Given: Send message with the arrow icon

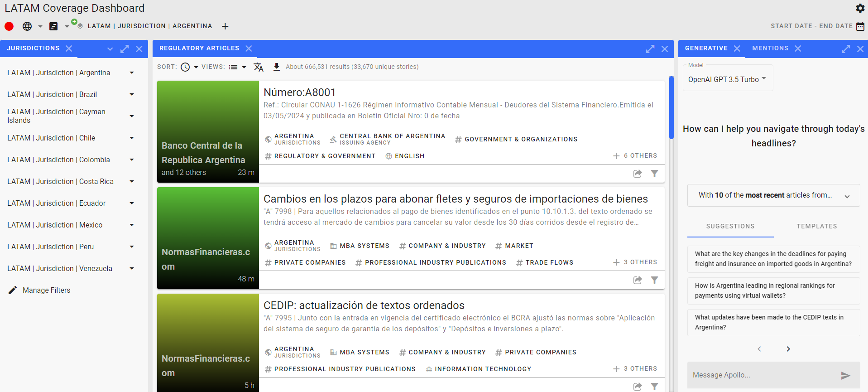Looking at the screenshot, I should 845,375.
